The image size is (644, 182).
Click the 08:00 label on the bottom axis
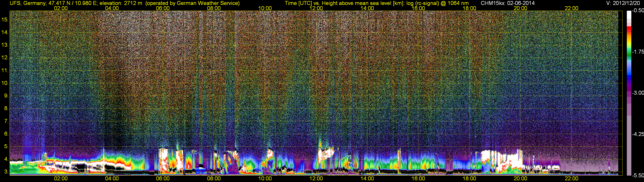(214, 179)
